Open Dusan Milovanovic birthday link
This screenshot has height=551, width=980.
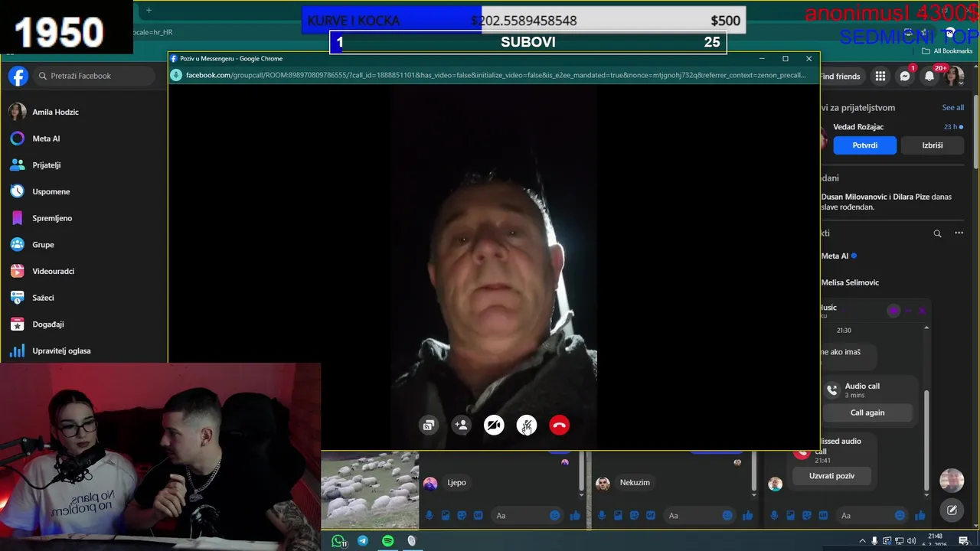(x=853, y=197)
